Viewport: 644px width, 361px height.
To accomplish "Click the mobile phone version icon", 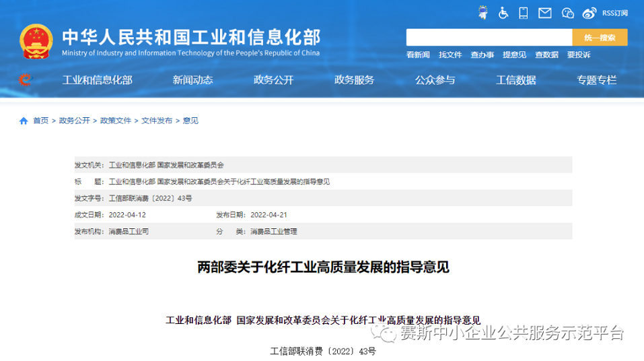I will 524,13.
